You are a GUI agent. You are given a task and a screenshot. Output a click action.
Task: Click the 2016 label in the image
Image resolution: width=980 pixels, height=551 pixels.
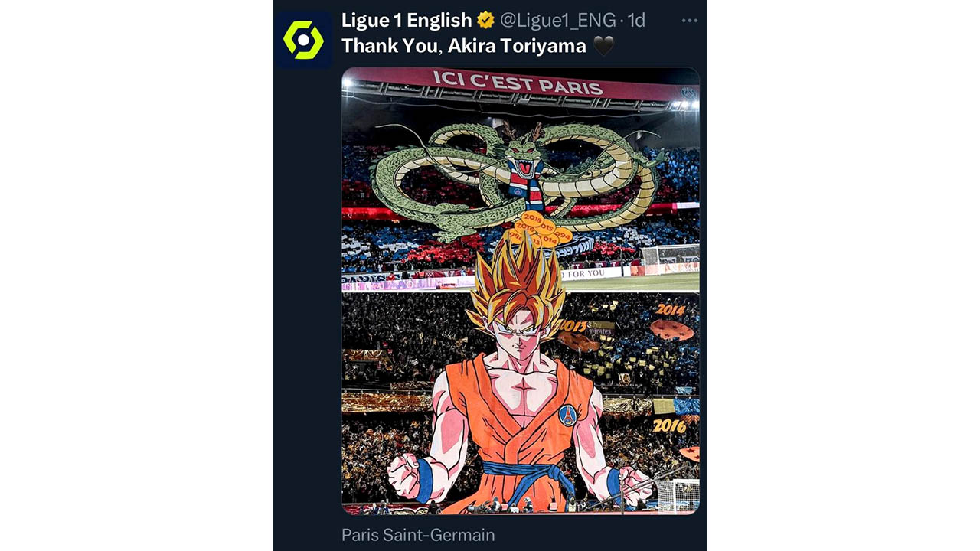coord(670,425)
